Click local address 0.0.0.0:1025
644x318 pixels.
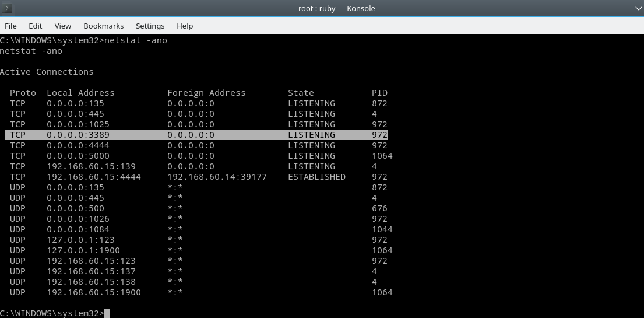(x=78, y=124)
